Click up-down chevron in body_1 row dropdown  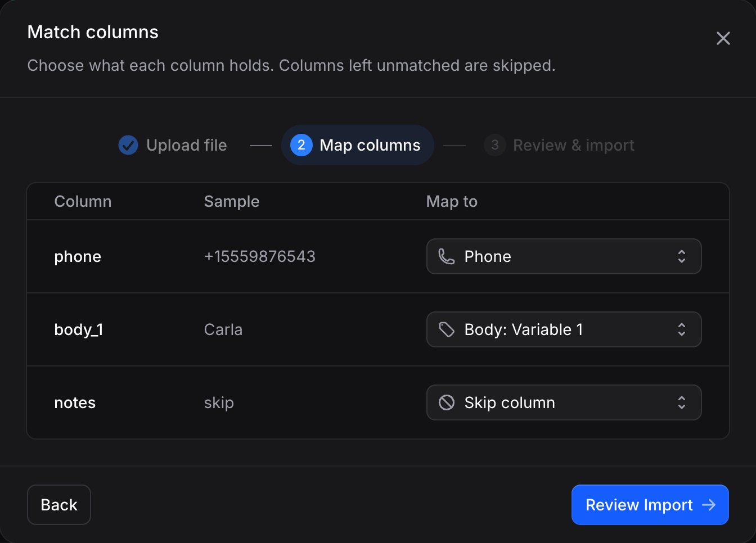pyautogui.click(x=681, y=329)
